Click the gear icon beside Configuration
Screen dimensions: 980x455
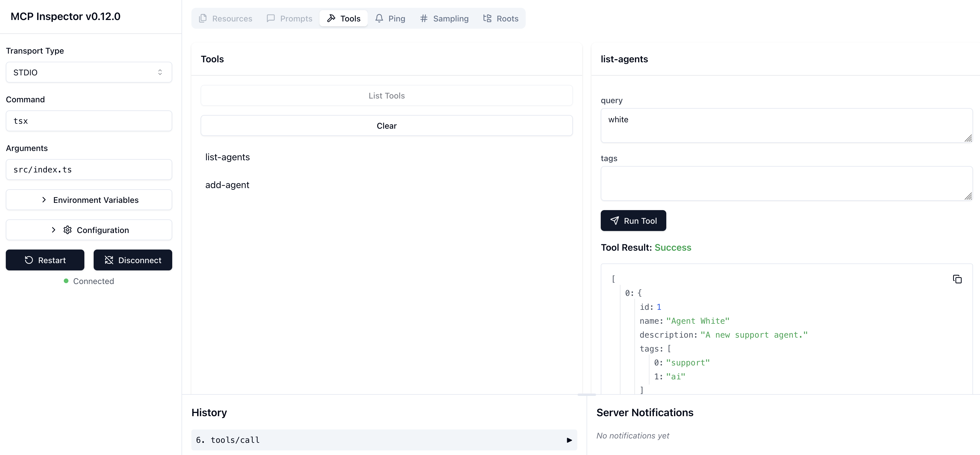point(67,230)
